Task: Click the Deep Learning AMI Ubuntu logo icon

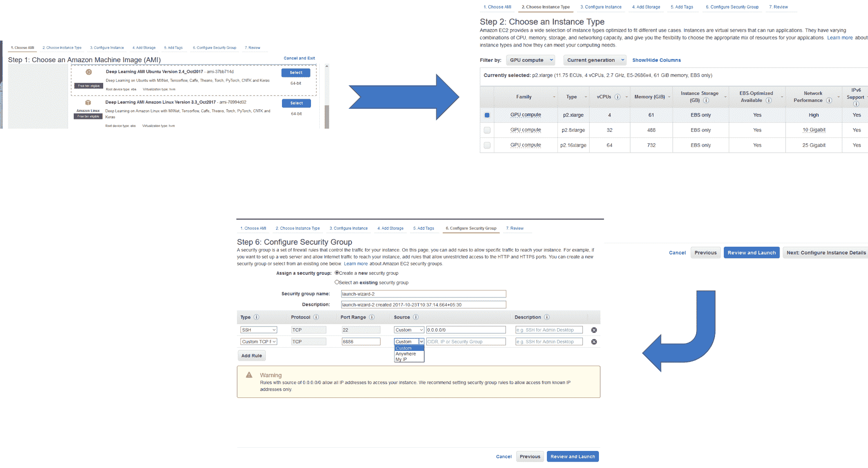Action: click(89, 72)
